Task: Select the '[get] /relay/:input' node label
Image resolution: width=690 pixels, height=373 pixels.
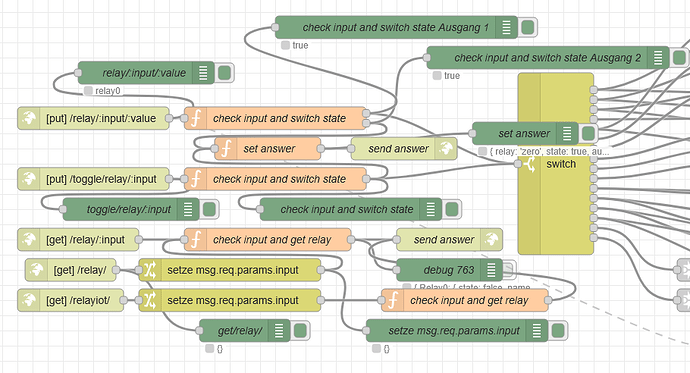Action: (x=85, y=240)
